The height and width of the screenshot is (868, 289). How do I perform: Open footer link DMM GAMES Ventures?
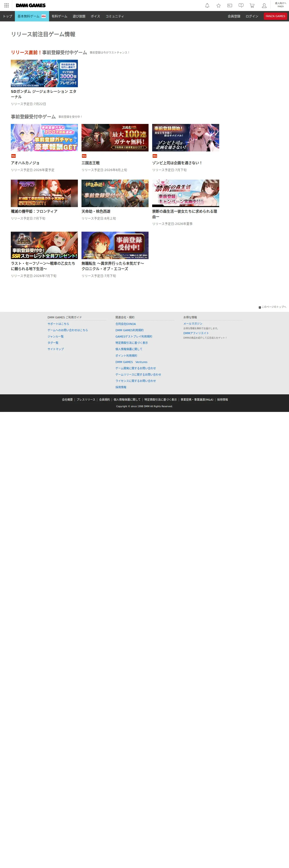pos(131,362)
